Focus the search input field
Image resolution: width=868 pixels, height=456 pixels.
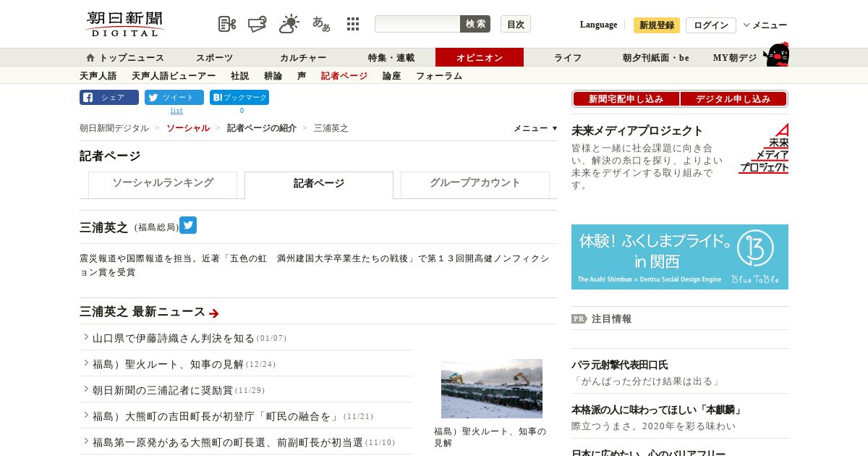(417, 24)
